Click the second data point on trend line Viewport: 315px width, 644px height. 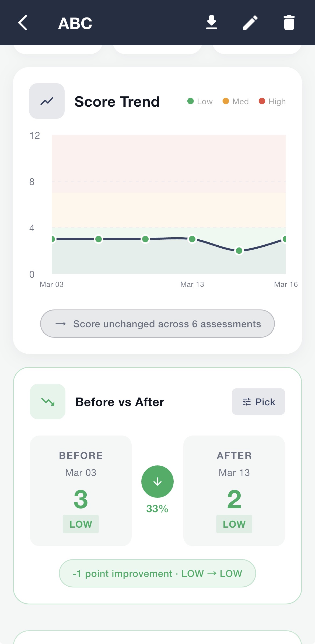(x=99, y=239)
